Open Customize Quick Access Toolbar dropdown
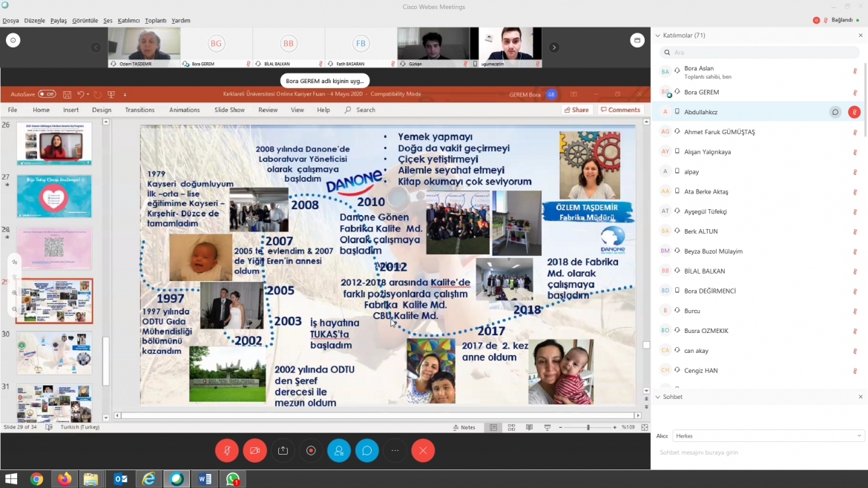Viewport: 868px width, 488px height. click(x=125, y=95)
